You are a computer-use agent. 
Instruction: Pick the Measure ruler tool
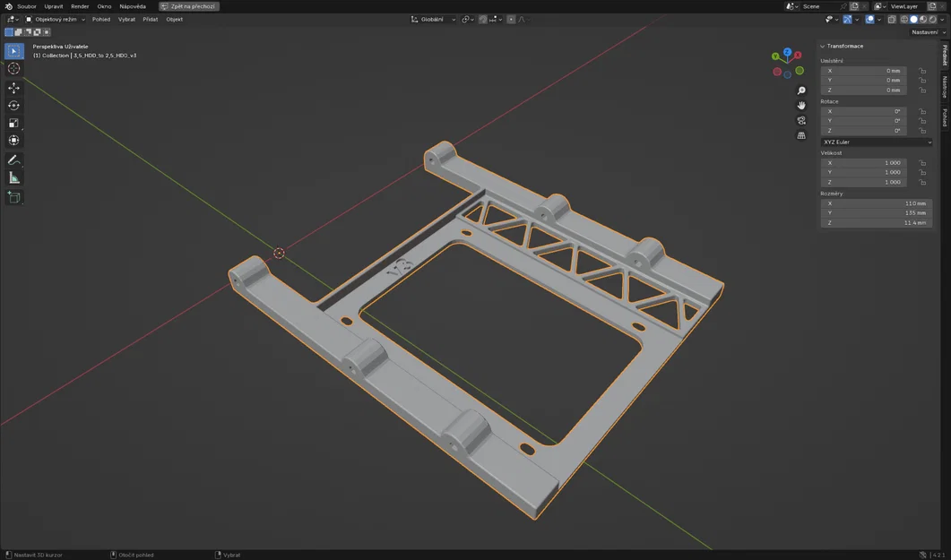[14, 177]
